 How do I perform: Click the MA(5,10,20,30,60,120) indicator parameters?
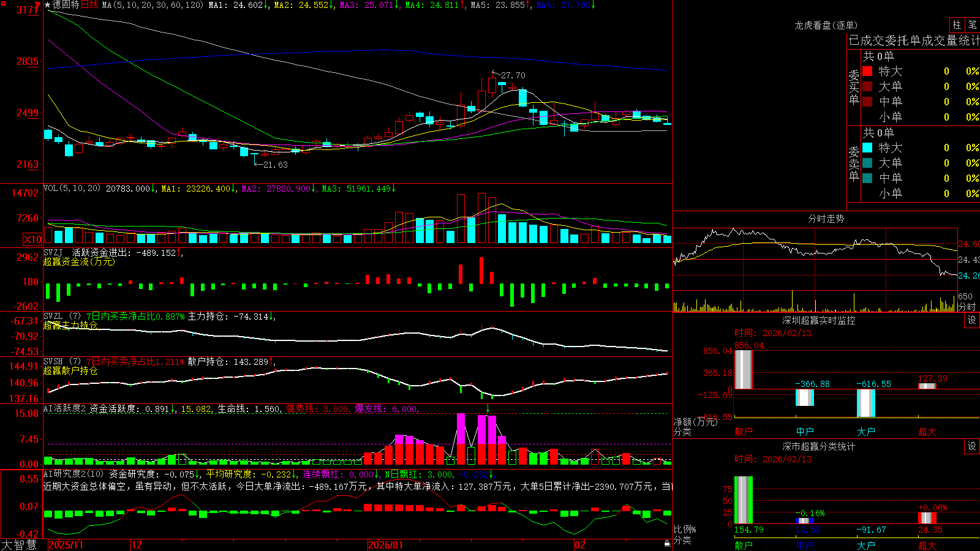pyautogui.click(x=153, y=5)
